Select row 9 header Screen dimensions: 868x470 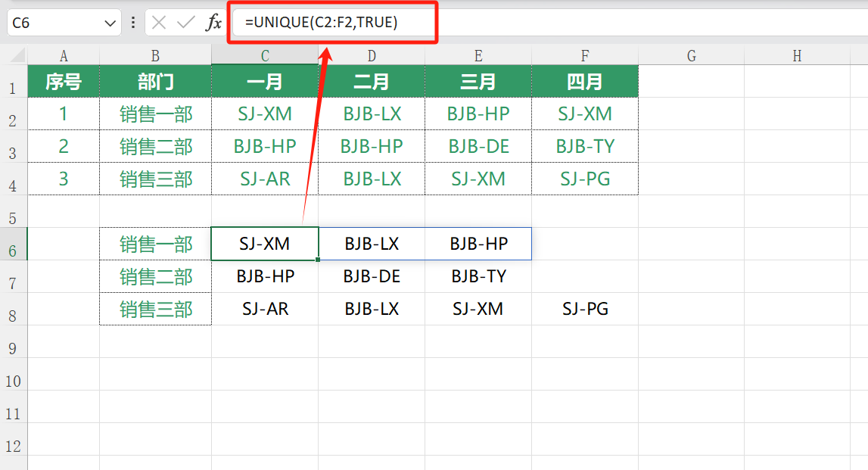tap(14, 341)
